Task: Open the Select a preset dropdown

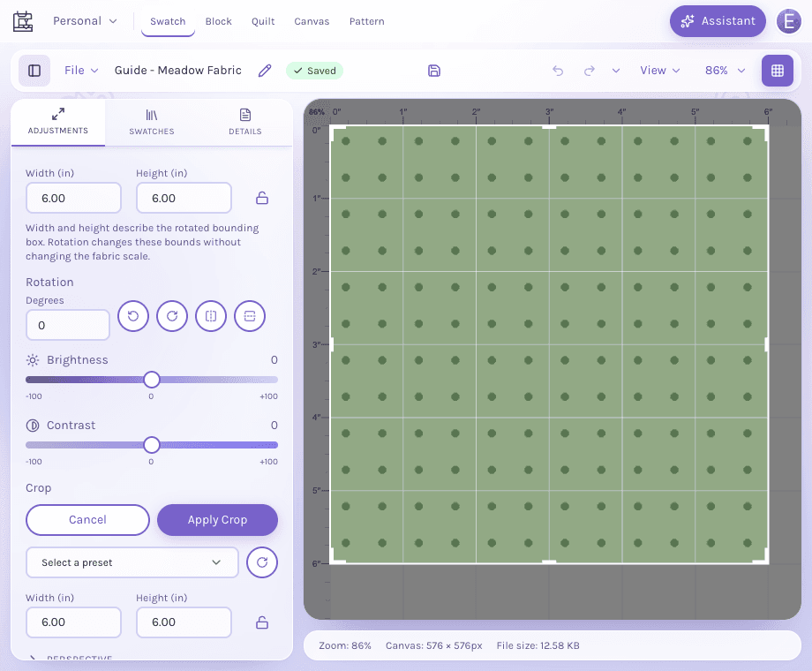Action: [132, 562]
